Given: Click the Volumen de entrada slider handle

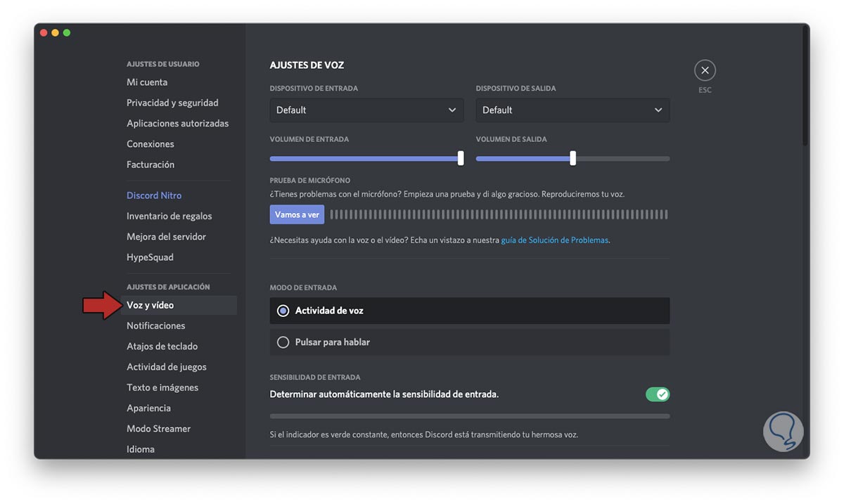Looking at the screenshot, I should (461, 158).
